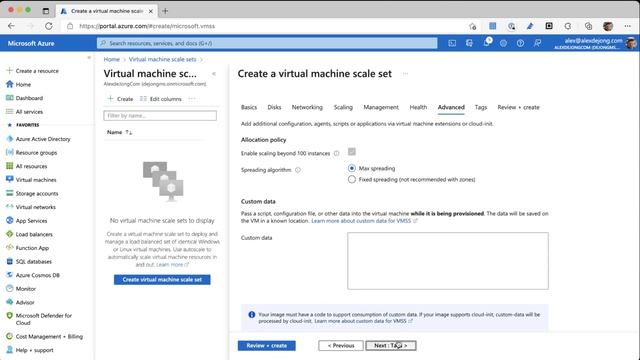The width and height of the screenshot is (640, 360).
Task: Open Function App in sidebar
Action: coord(28,248)
